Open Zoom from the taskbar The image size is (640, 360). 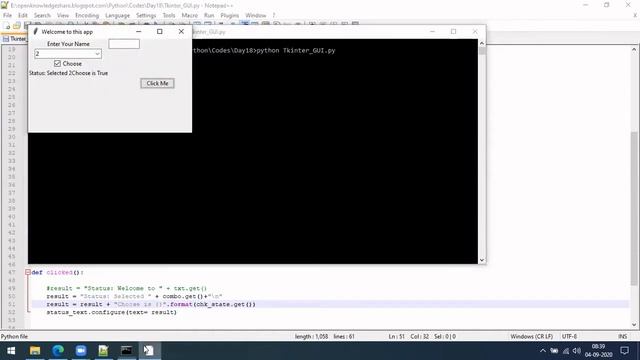[81, 351]
